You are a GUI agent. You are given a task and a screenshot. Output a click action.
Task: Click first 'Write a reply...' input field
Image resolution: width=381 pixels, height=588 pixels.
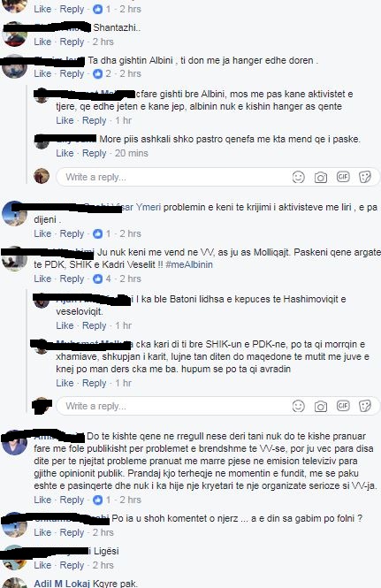click(x=172, y=177)
